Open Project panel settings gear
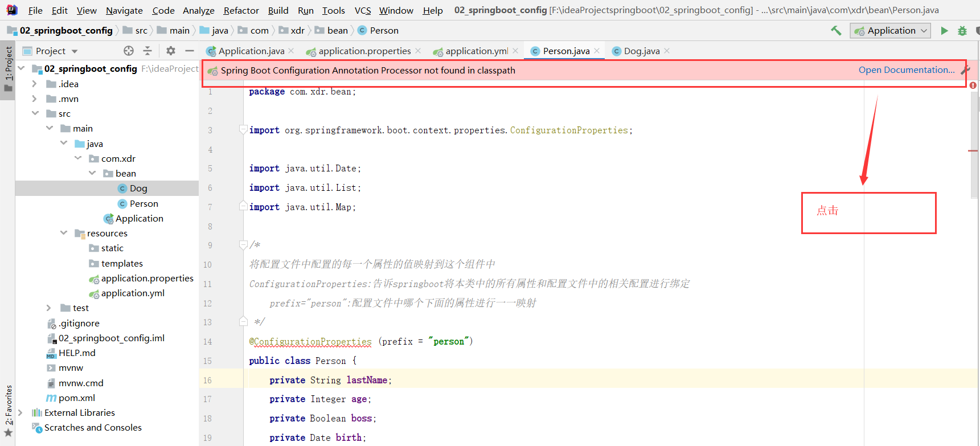 171,51
